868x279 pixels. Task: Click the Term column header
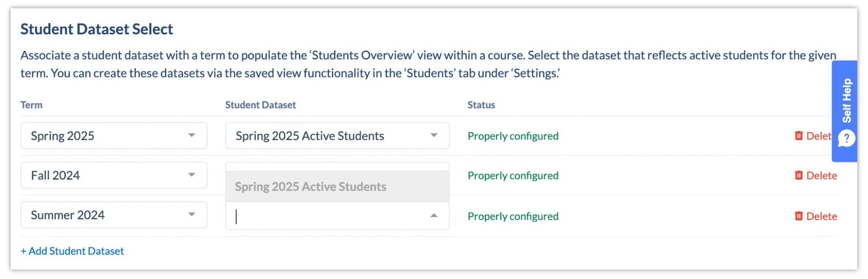pyautogui.click(x=31, y=105)
